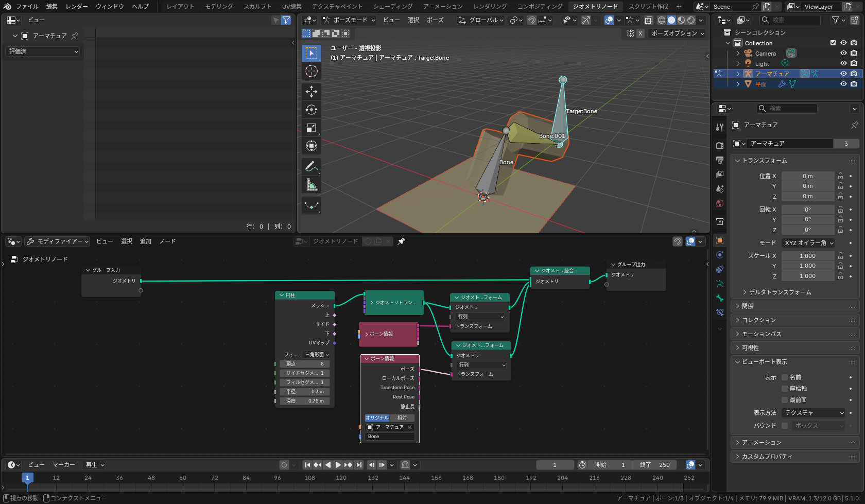This screenshot has height=504, width=865.
Task: Hide the Camera object with eye icon
Action: pyautogui.click(x=843, y=54)
